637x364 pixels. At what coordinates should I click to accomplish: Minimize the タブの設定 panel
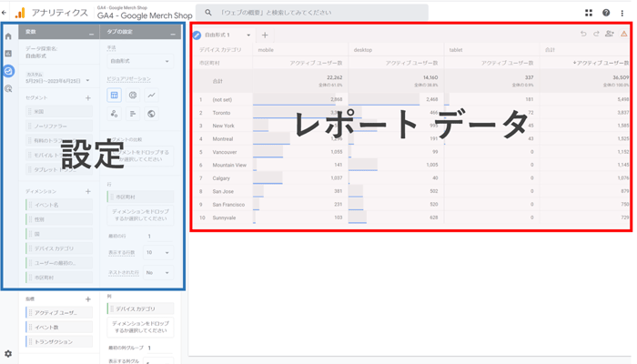173,35
